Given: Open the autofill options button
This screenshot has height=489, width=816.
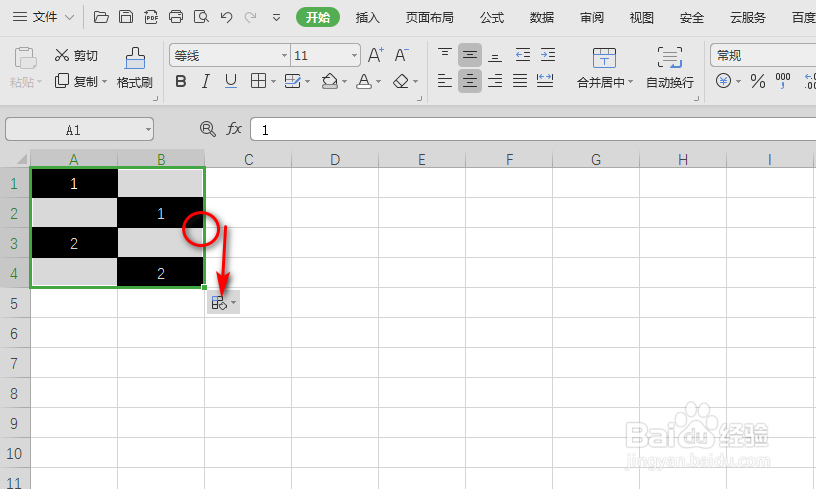Looking at the screenshot, I should point(223,303).
